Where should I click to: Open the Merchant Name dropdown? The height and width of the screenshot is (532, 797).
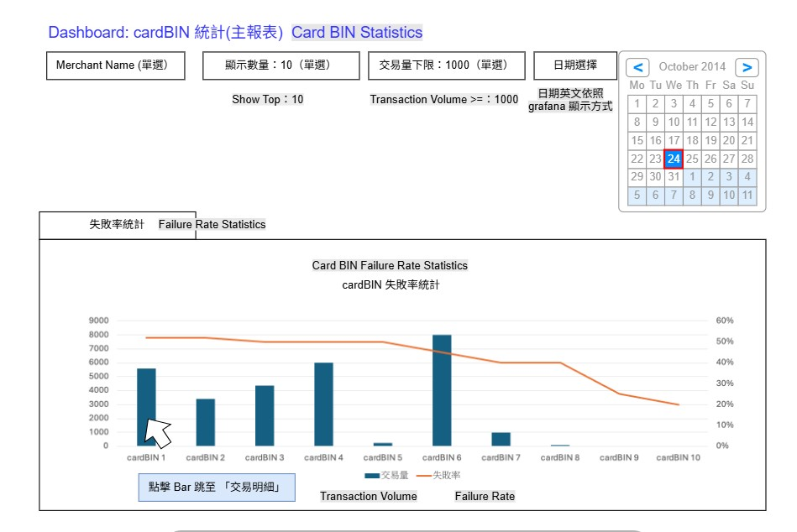tap(115, 65)
